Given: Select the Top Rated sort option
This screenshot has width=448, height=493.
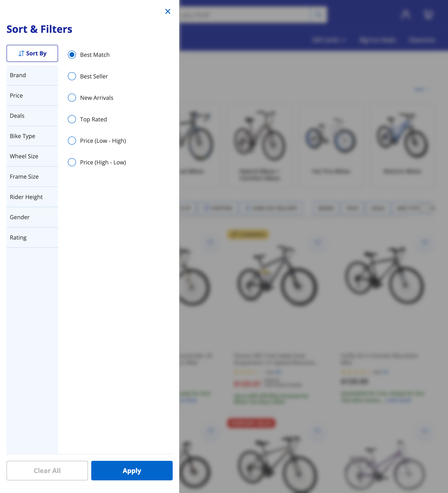Looking at the screenshot, I should click(72, 119).
